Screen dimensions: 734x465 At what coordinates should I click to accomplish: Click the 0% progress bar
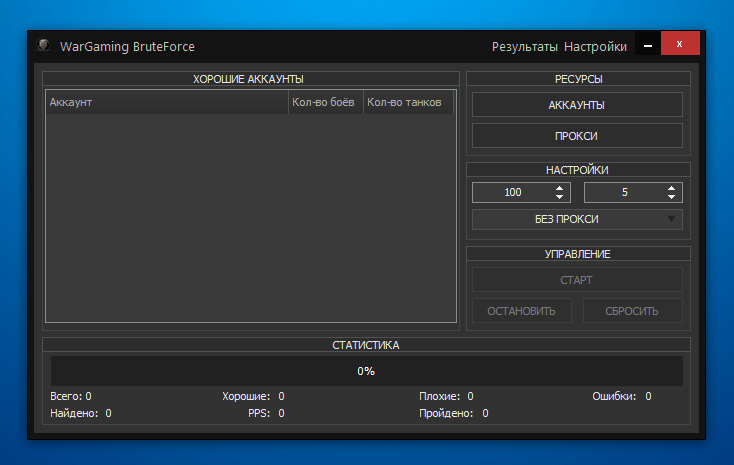[x=366, y=371]
